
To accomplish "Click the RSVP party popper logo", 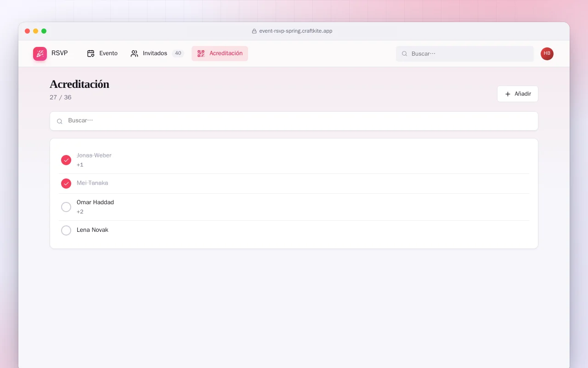I will click(x=40, y=54).
